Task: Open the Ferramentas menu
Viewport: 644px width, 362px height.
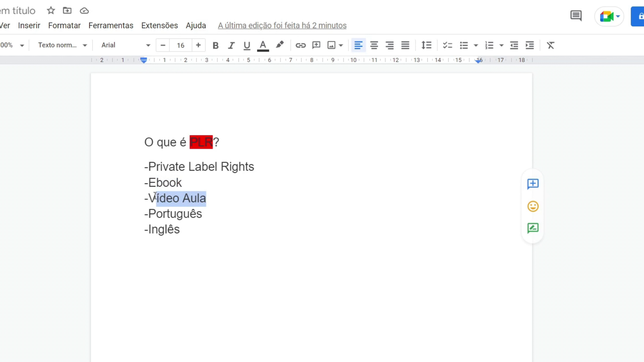Action: (111, 25)
